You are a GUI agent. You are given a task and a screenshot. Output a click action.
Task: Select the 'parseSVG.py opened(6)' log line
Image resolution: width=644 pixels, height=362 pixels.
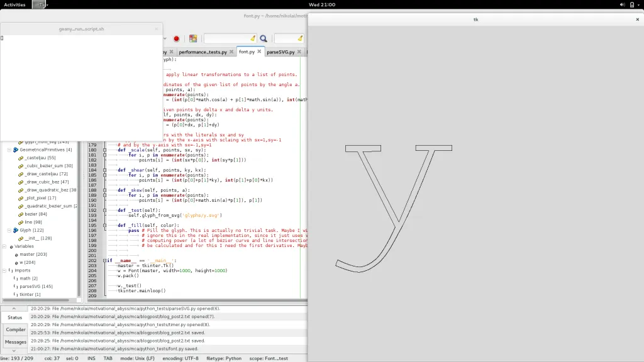point(167,309)
